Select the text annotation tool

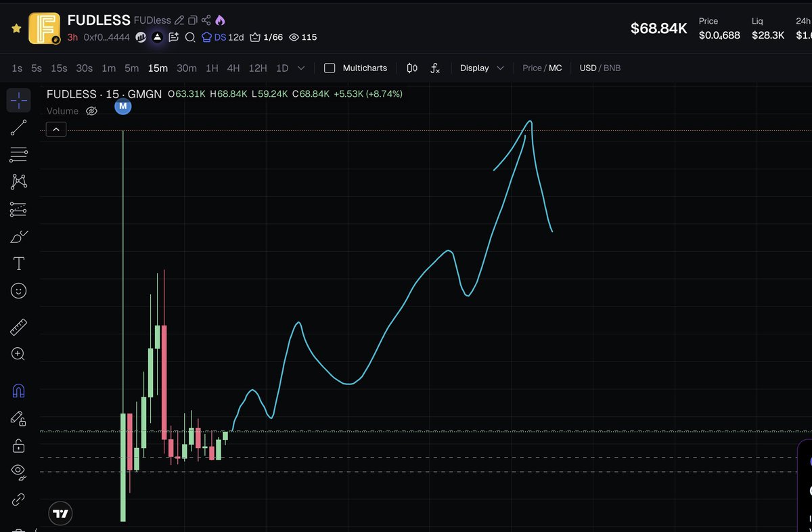click(18, 264)
